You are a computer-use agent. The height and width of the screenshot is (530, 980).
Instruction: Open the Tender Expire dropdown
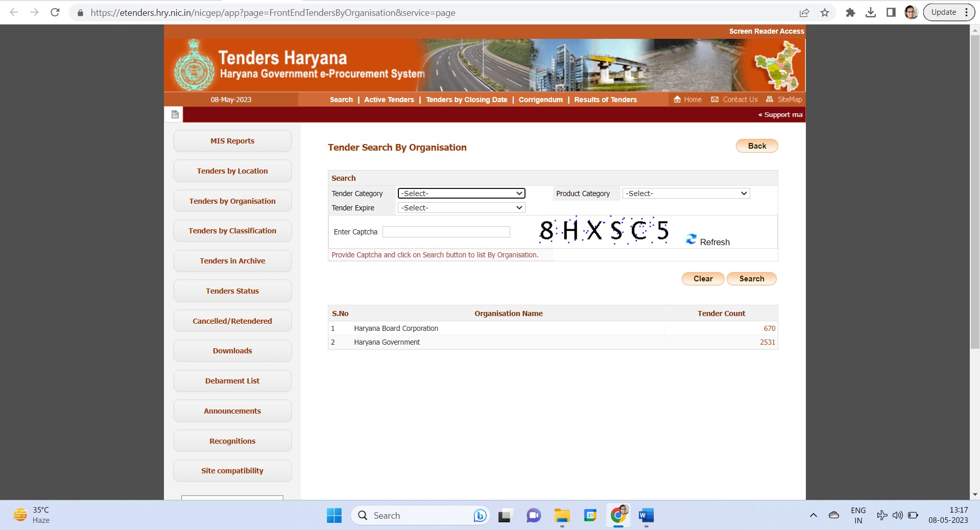pyautogui.click(x=461, y=208)
